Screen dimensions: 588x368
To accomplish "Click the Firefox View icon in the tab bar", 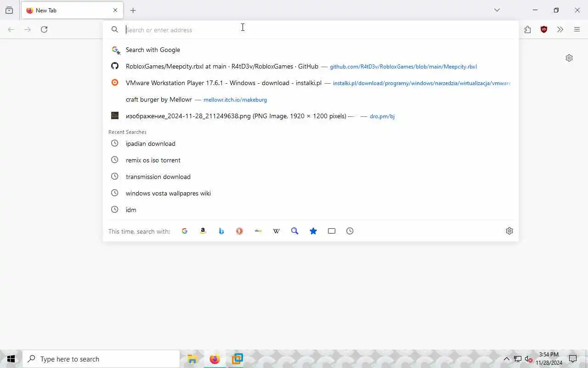I will coord(9,10).
